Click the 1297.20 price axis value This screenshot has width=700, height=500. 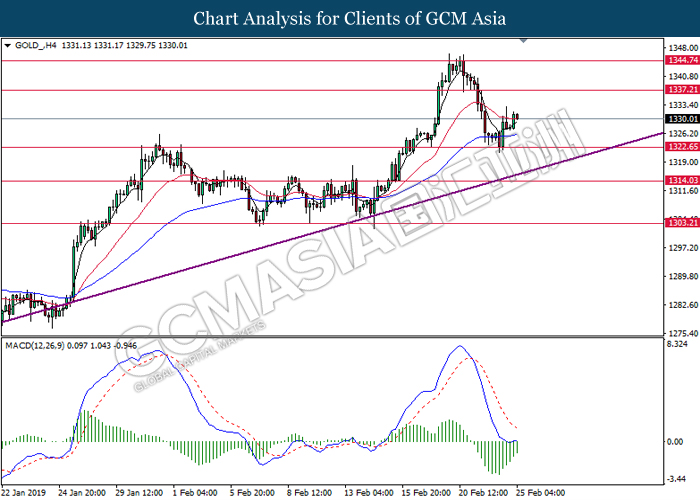pyautogui.click(x=683, y=248)
